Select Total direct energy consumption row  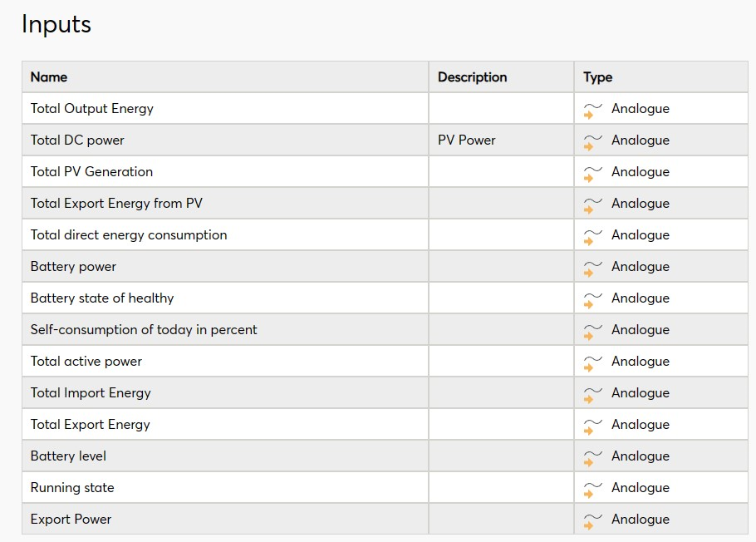tap(129, 235)
